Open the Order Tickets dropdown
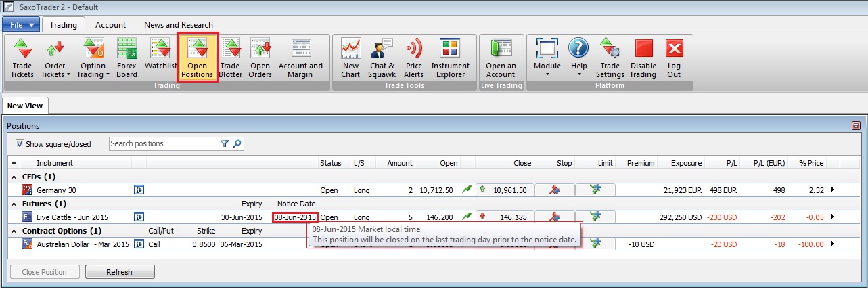This screenshot has height=289, width=868. (55, 58)
